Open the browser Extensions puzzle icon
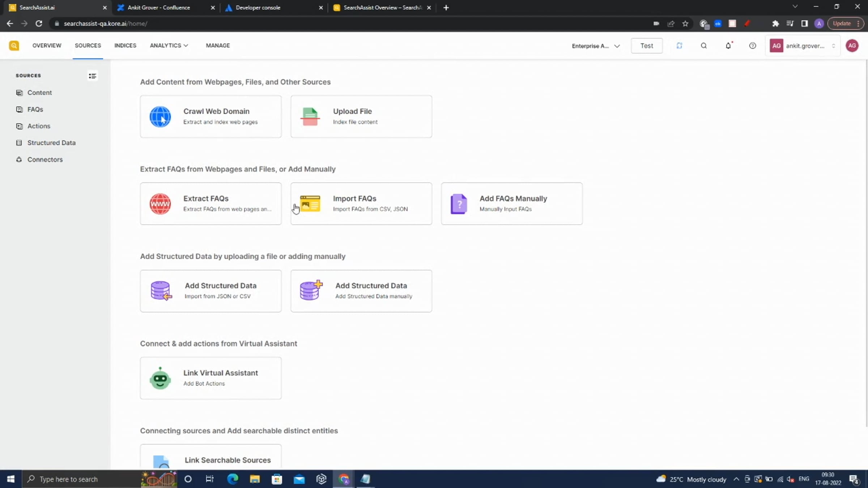Screen dimensions: 868x488 coord(775,23)
